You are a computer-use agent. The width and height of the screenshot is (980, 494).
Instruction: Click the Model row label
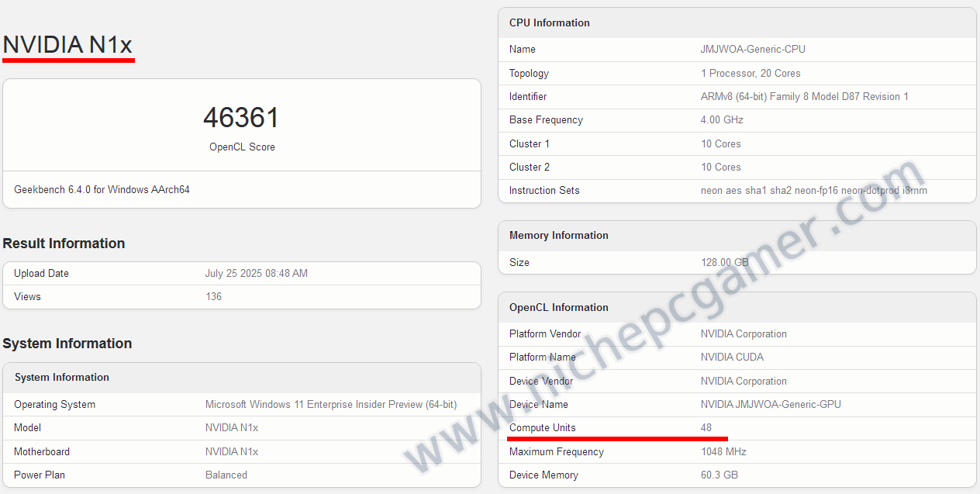click(27, 427)
